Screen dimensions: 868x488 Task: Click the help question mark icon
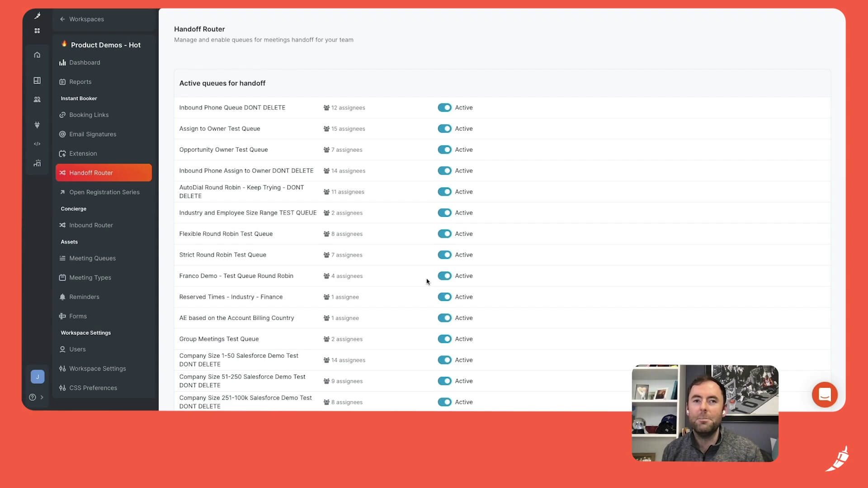pos(32,398)
